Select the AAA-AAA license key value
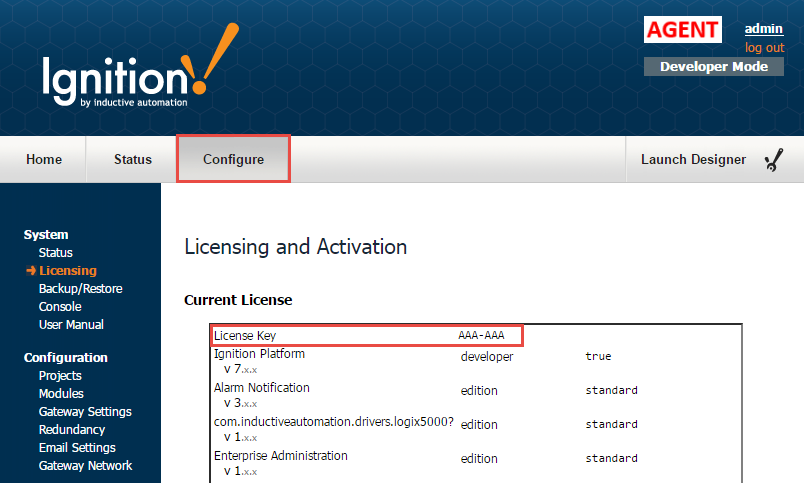 (x=481, y=335)
